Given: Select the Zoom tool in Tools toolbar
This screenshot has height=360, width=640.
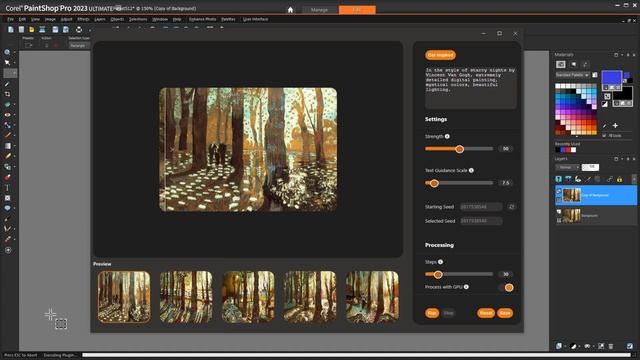Looking at the screenshot, I should tap(7, 52).
